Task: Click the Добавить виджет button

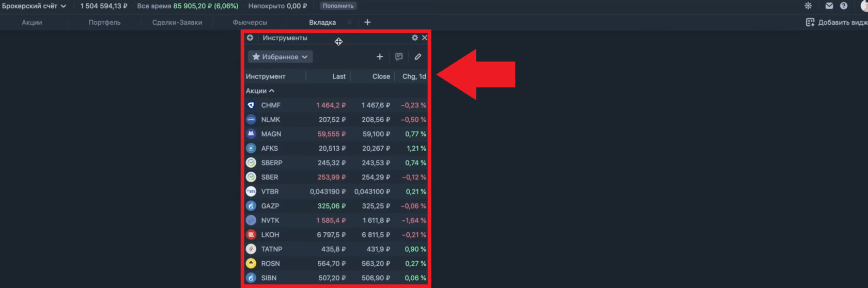Action: click(x=837, y=23)
